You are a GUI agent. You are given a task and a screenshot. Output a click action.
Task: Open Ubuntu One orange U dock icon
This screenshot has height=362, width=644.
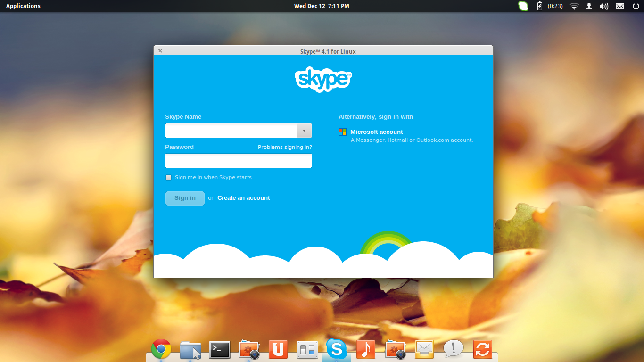(278, 349)
